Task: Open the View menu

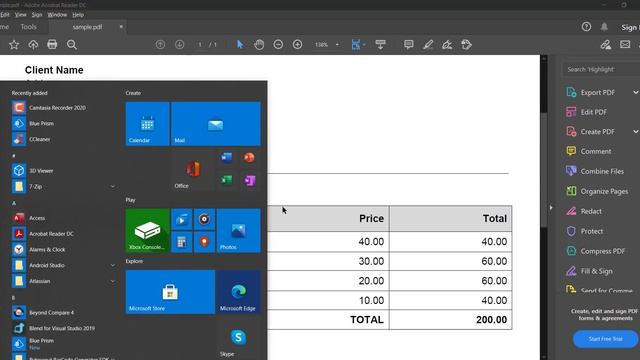Action: [x=20, y=15]
